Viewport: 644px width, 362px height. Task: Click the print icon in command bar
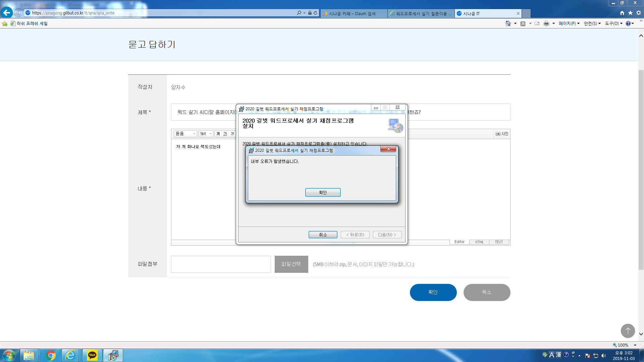[546, 23]
